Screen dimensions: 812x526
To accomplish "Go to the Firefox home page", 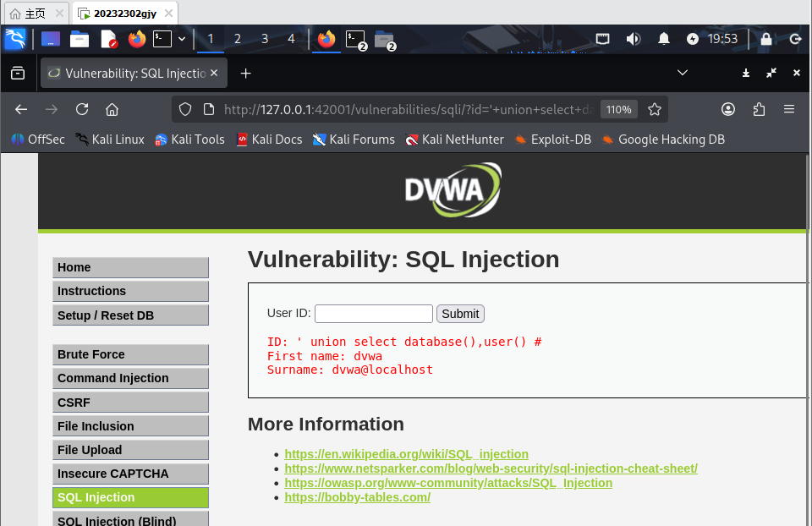I will [x=112, y=109].
